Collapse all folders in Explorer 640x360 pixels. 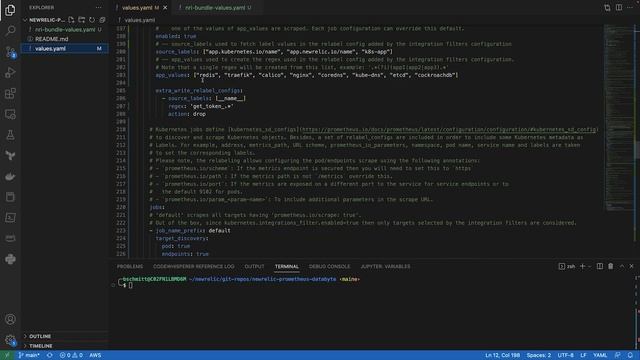coord(102,20)
